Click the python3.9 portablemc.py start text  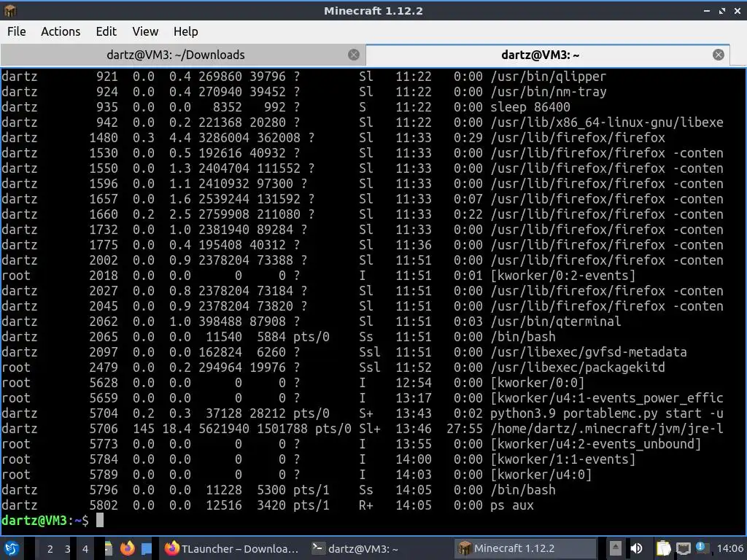point(596,413)
